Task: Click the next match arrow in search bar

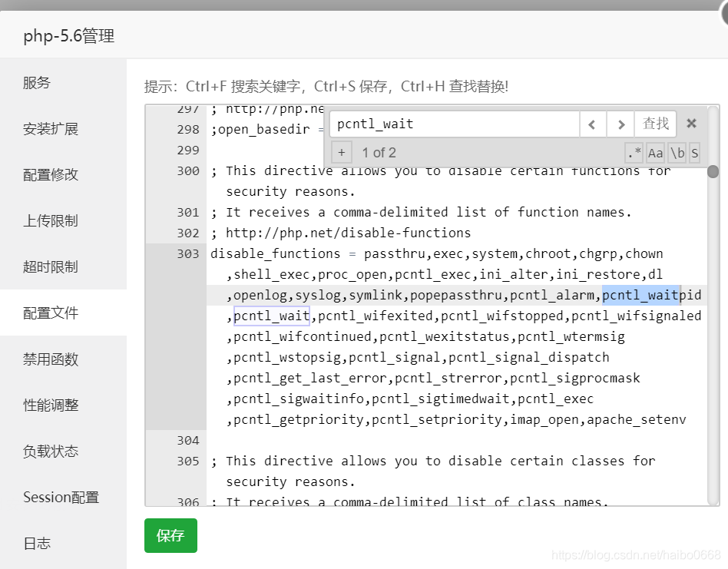Action: pos(621,124)
